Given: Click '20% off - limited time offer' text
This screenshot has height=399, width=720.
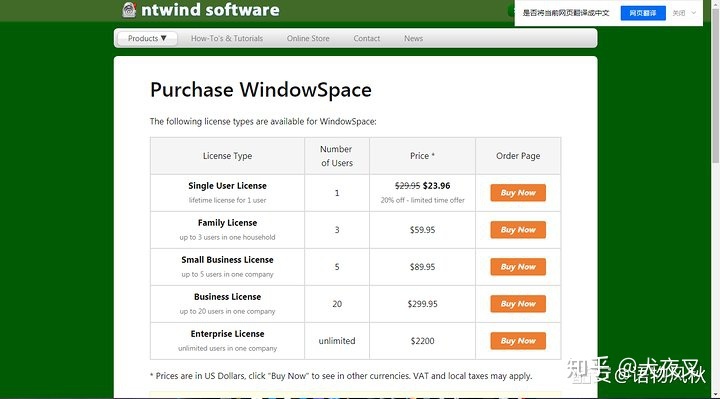Looking at the screenshot, I should coord(422,200).
